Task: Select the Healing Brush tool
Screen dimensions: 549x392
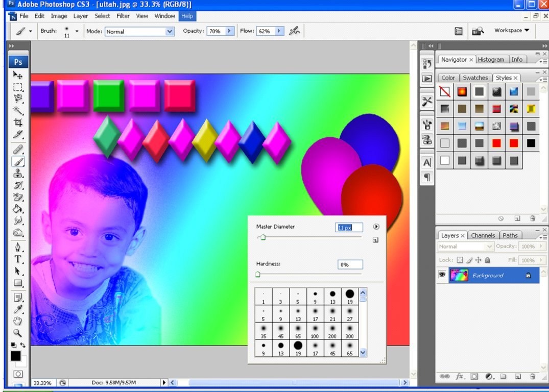Action: (17, 150)
